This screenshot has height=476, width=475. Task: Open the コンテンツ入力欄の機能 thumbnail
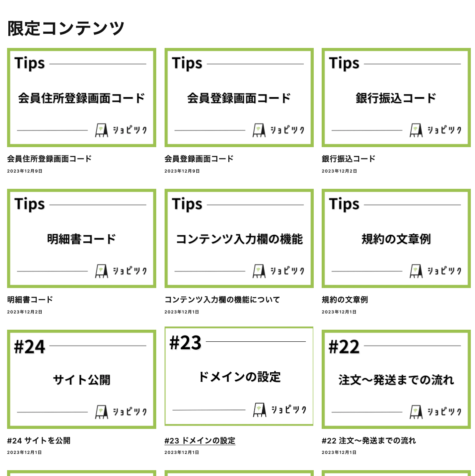click(x=239, y=238)
